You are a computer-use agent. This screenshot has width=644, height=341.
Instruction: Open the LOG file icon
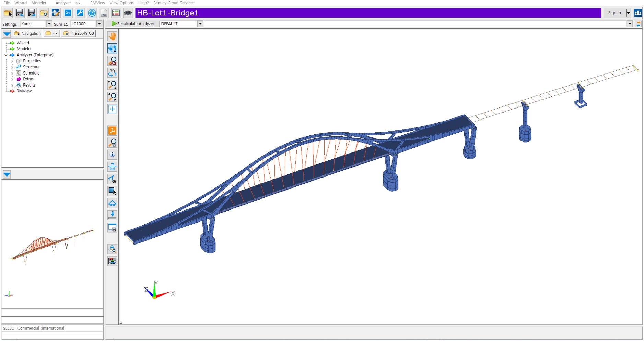pos(104,13)
